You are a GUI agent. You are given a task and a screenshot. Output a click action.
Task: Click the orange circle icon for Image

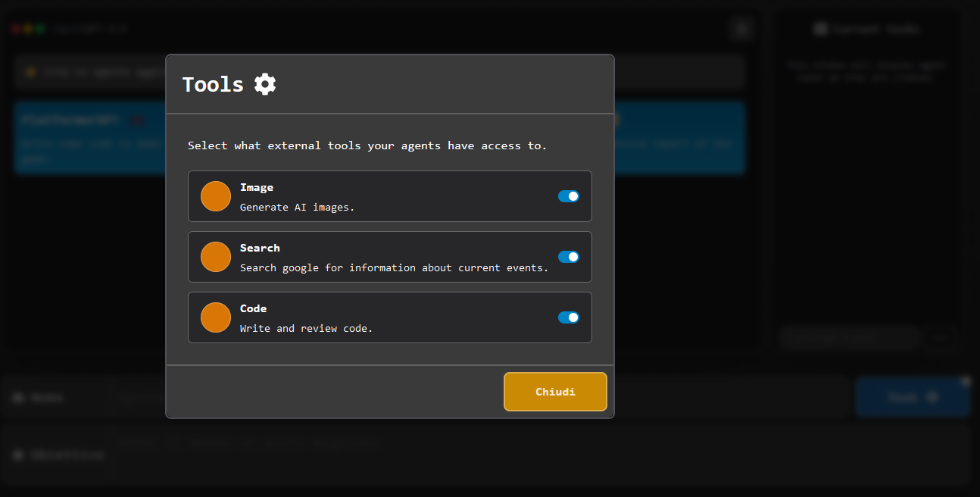[216, 196]
